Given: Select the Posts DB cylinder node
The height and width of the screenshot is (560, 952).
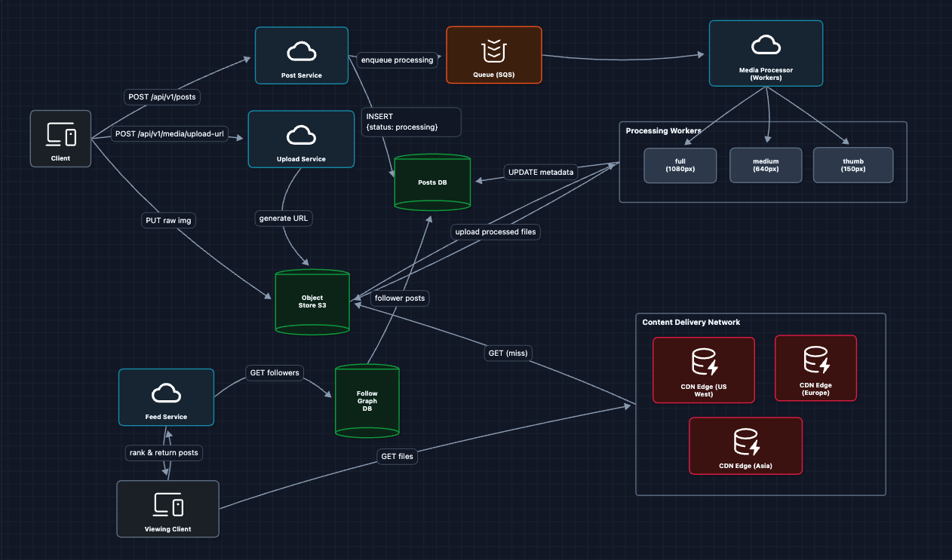Looking at the screenshot, I should point(432,183).
